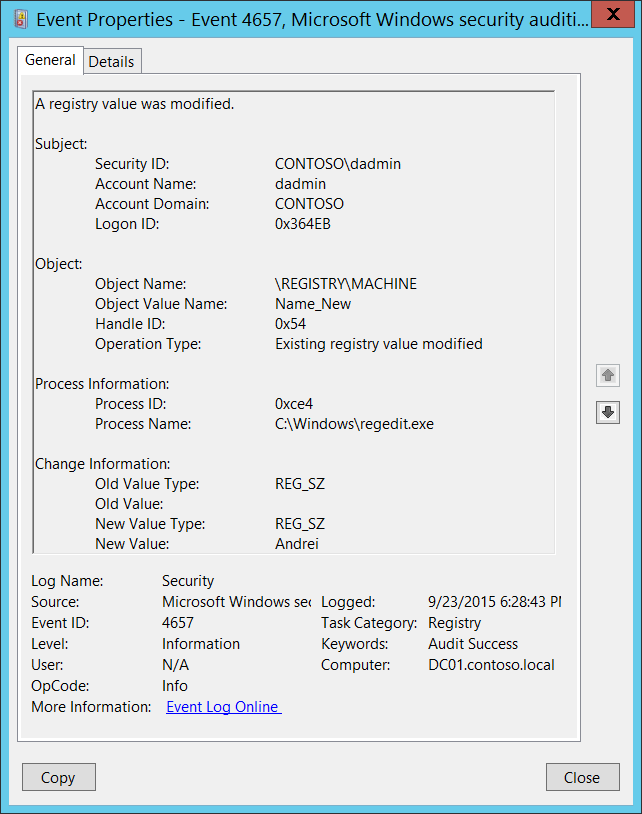Click the Event ID field showing 4657
The width and height of the screenshot is (642, 814).
pos(178,622)
